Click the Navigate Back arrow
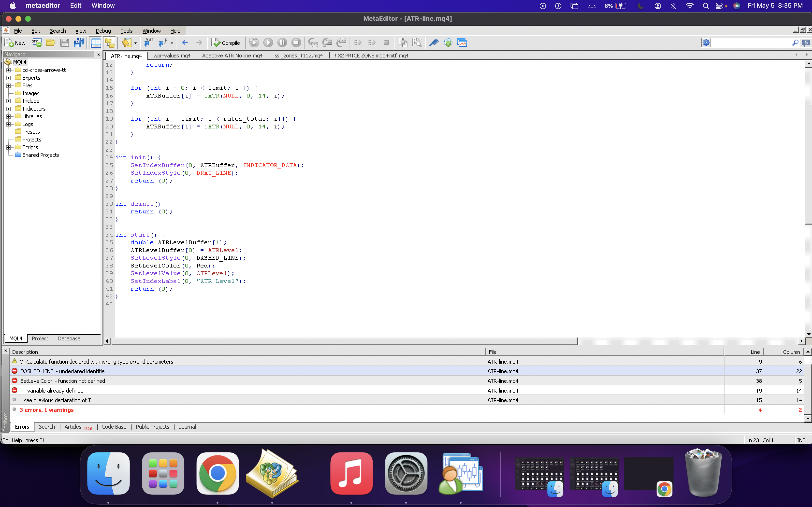Screen dimensions: 812x507 coord(185,42)
